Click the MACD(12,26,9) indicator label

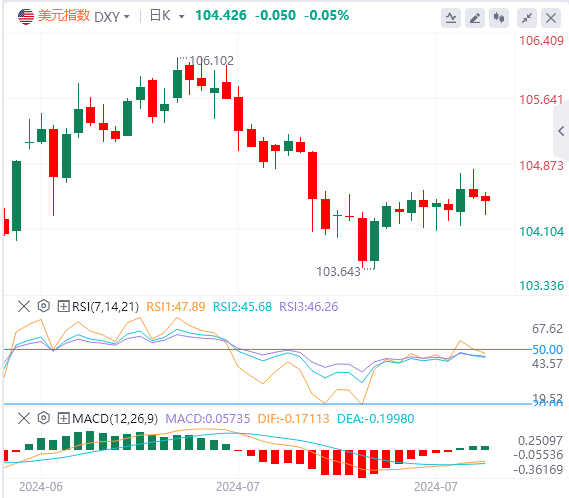(x=115, y=419)
